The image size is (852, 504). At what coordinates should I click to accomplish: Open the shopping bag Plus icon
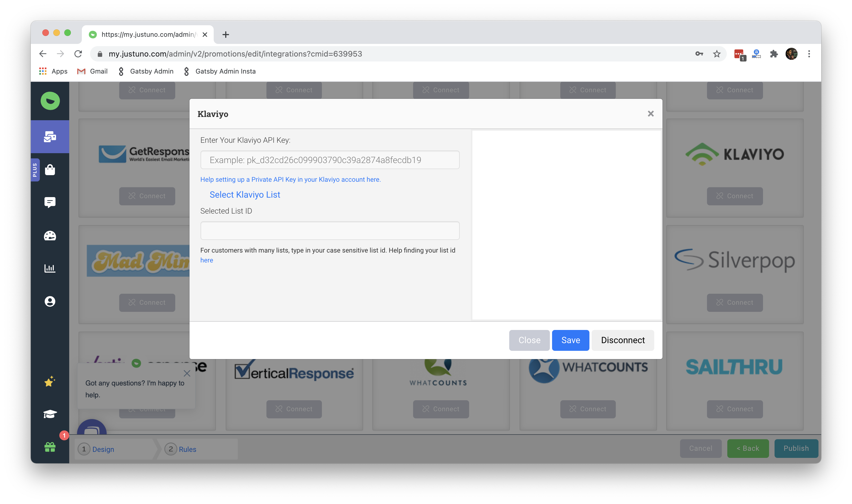[x=50, y=169]
